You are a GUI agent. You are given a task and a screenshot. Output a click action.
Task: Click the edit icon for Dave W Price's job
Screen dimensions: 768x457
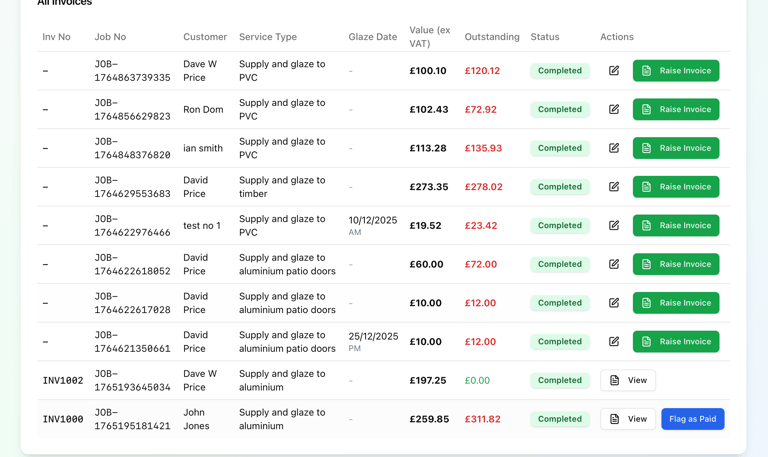point(614,71)
